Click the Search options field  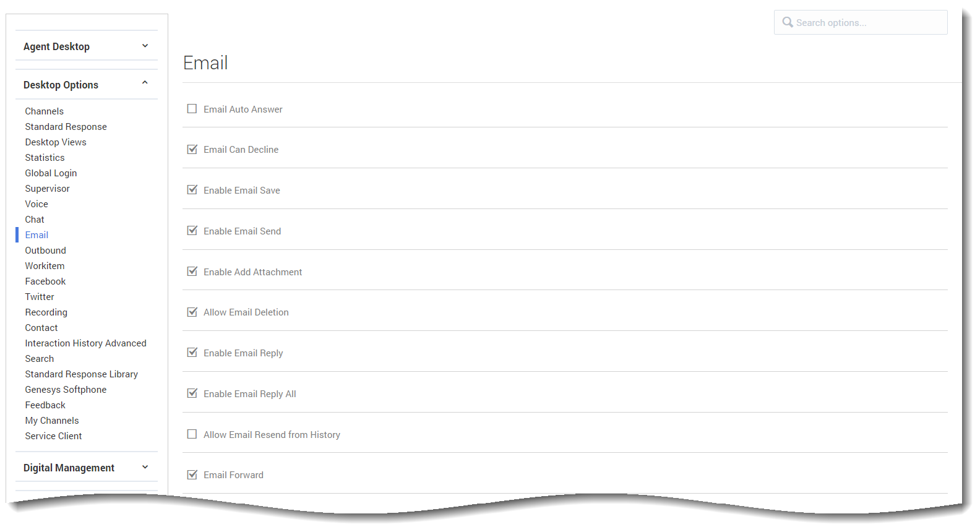[x=861, y=22]
